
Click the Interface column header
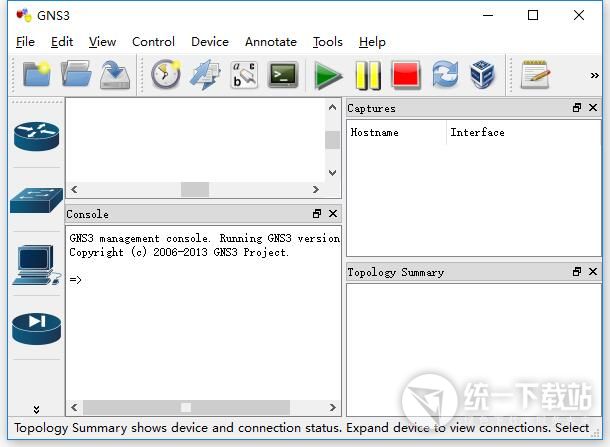(x=523, y=132)
